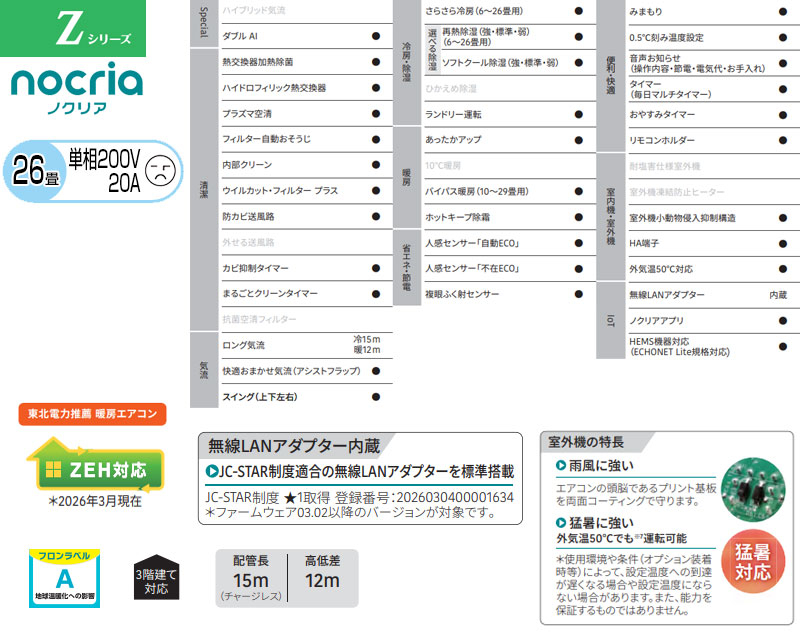This screenshot has width=800, height=641.
Task: Click the 外気温50℃でも運転可能 line
Action: point(621,538)
